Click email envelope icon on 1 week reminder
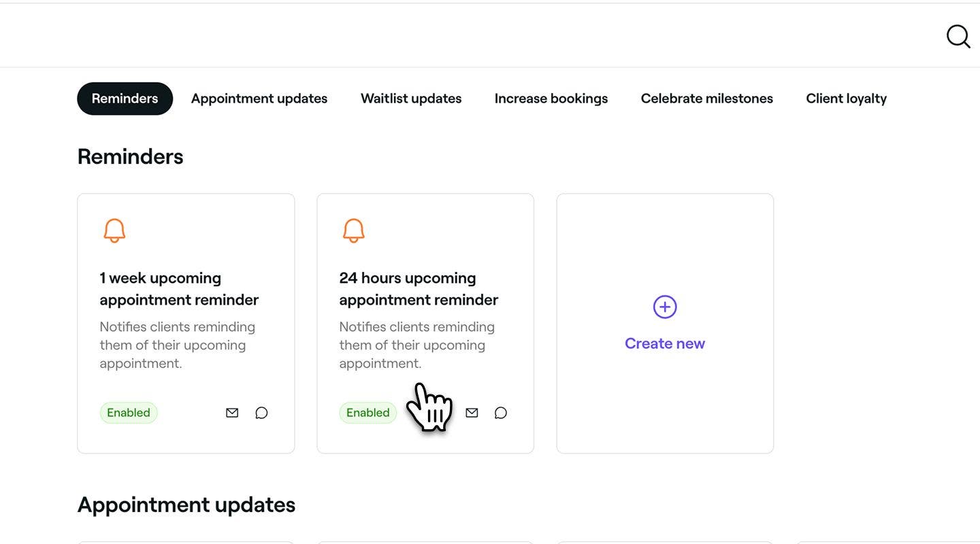The image size is (980, 544). [x=232, y=413]
